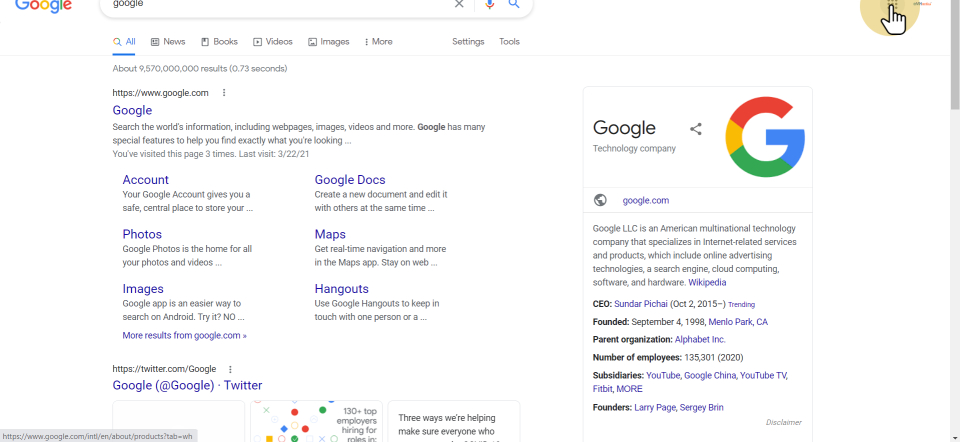The width and height of the screenshot is (960, 442).
Task: Open the Wikipedia source link
Action: coord(707,283)
